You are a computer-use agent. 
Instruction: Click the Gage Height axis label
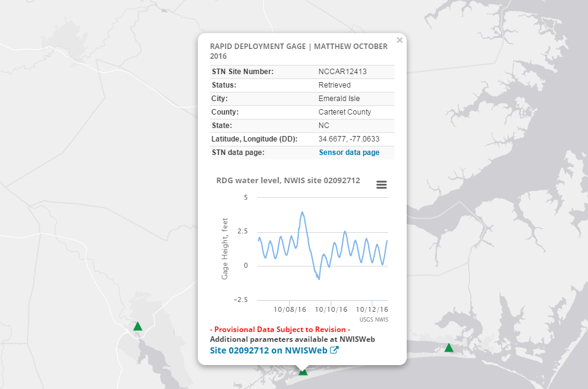224,248
